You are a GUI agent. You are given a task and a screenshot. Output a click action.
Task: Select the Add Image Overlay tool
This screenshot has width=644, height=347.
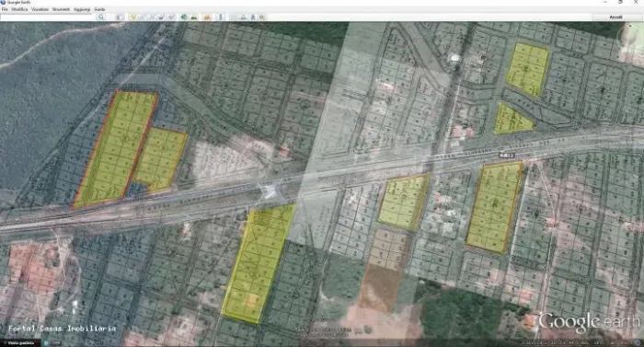[161, 17]
